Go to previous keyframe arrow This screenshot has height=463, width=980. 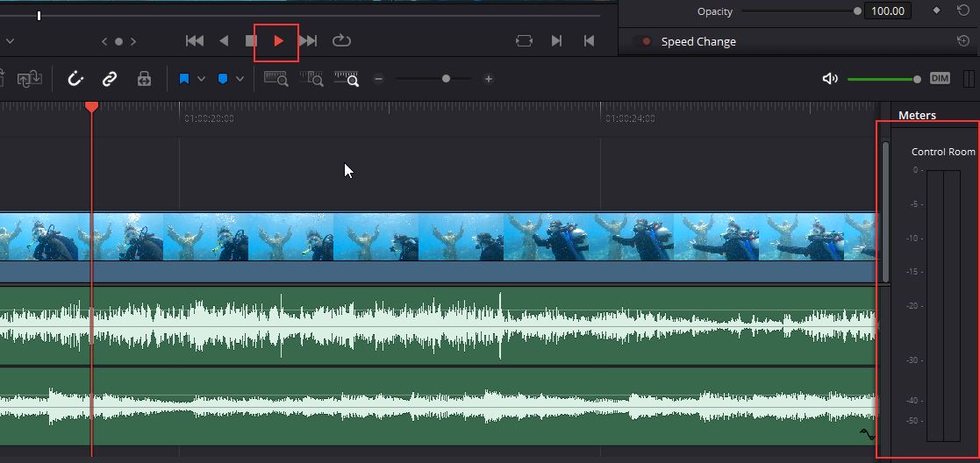(x=104, y=42)
